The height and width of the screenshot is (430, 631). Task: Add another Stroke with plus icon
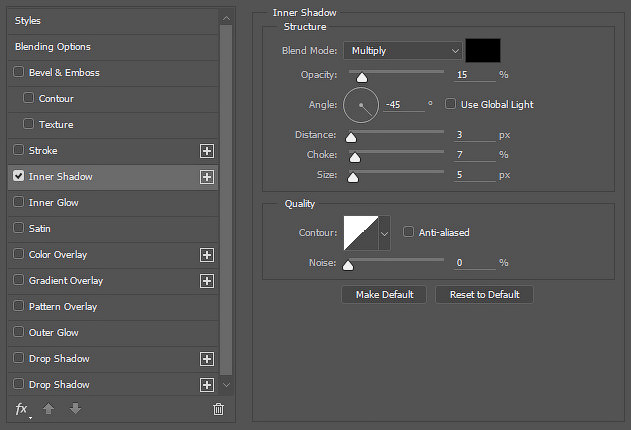[x=207, y=151]
